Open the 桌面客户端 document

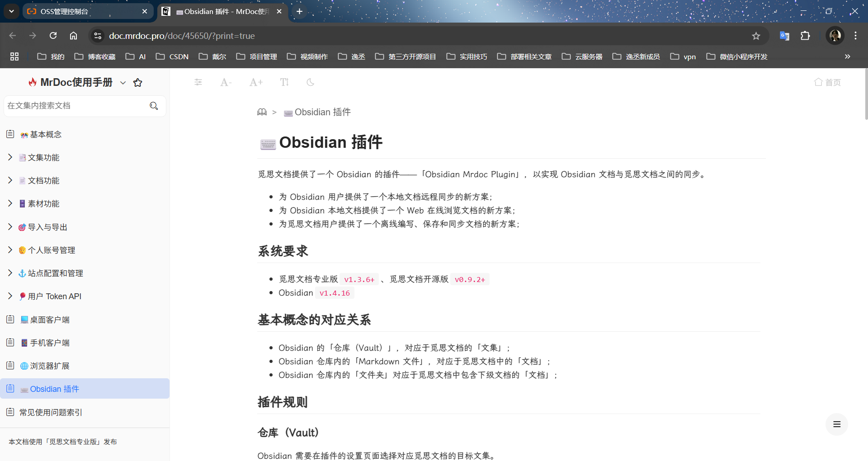[x=45, y=320]
